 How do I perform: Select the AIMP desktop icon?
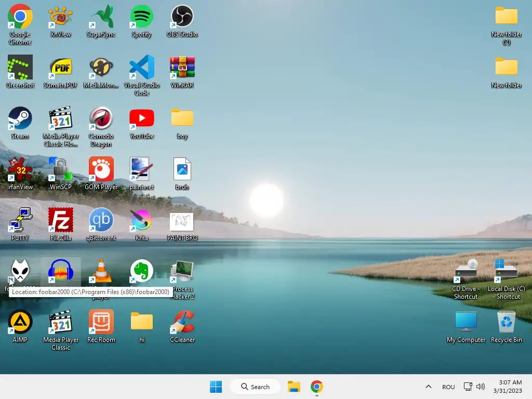20,322
